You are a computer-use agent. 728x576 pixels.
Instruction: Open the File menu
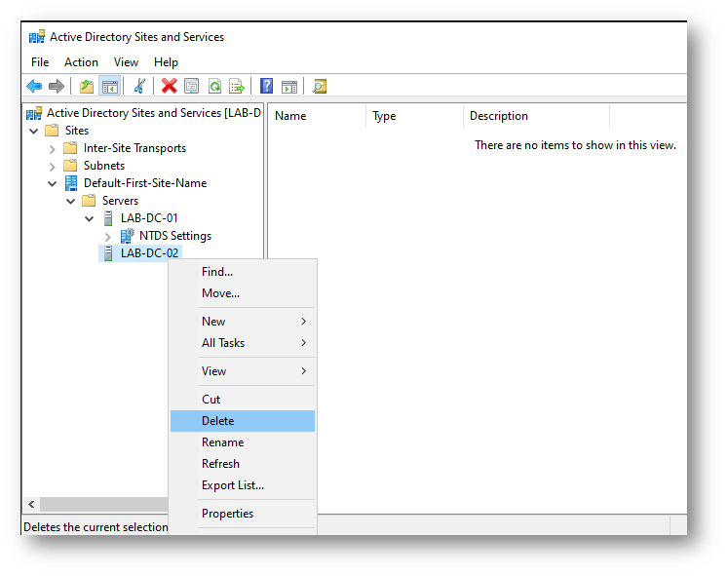40,62
